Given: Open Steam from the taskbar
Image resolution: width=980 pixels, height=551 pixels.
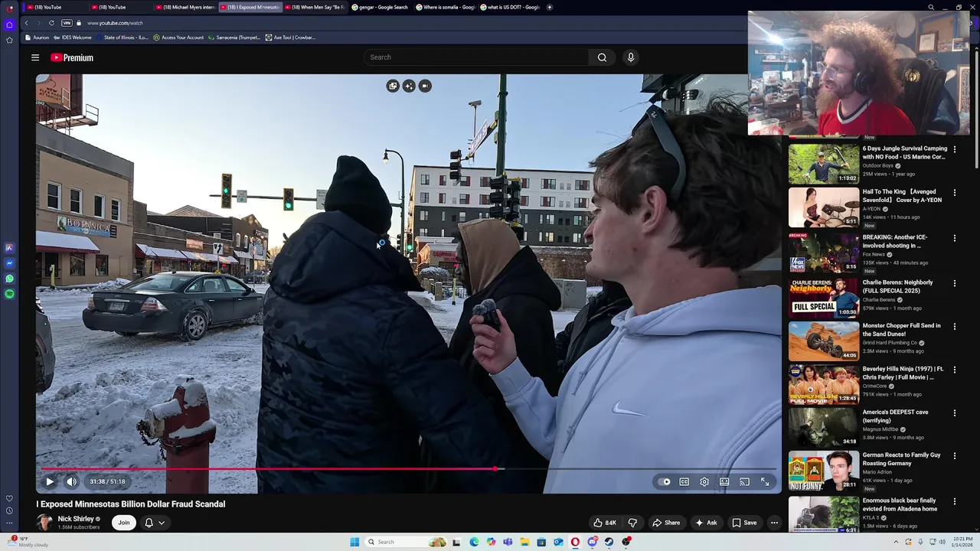Looking at the screenshot, I should (609, 542).
